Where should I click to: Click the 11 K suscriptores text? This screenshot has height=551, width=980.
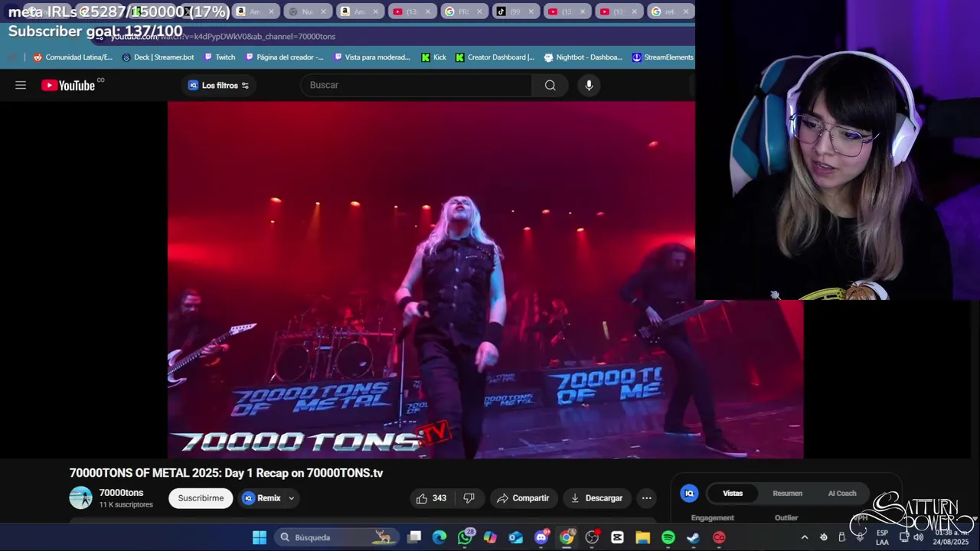[126, 505]
